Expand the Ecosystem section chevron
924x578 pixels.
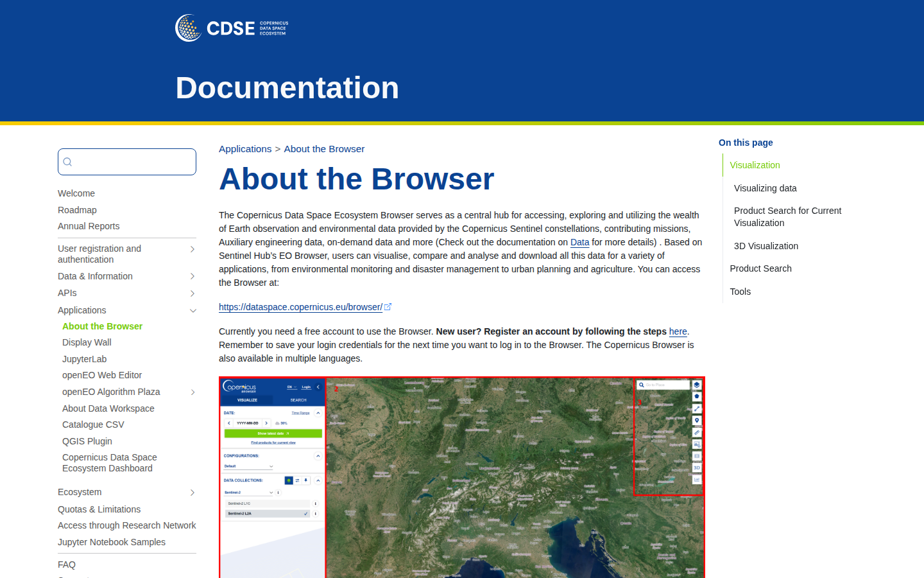(x=192, y=493)
